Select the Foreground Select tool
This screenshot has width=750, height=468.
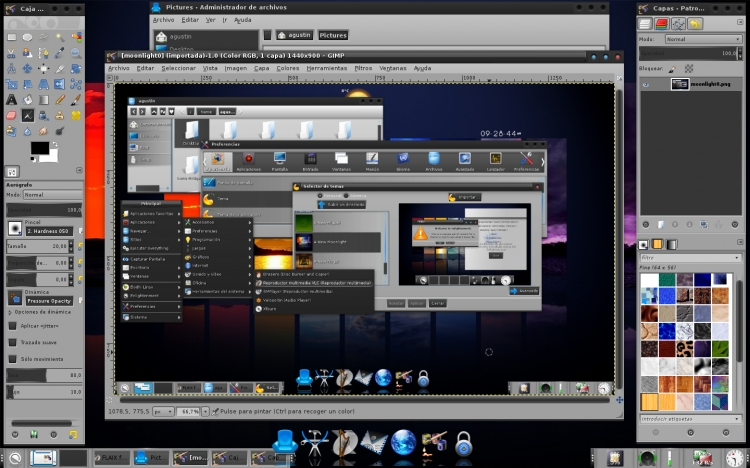tap(28, 53)
